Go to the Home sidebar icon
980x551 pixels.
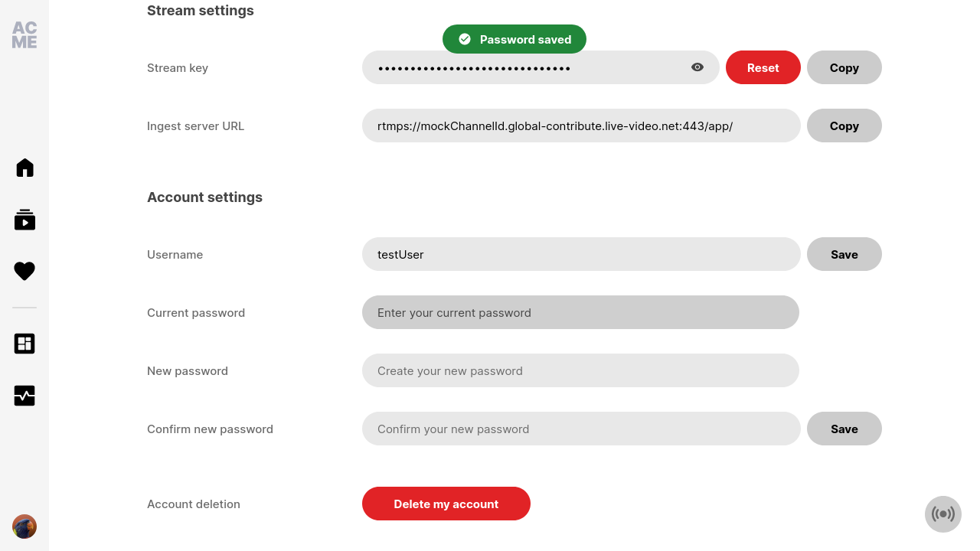click(x=24, y=168)
